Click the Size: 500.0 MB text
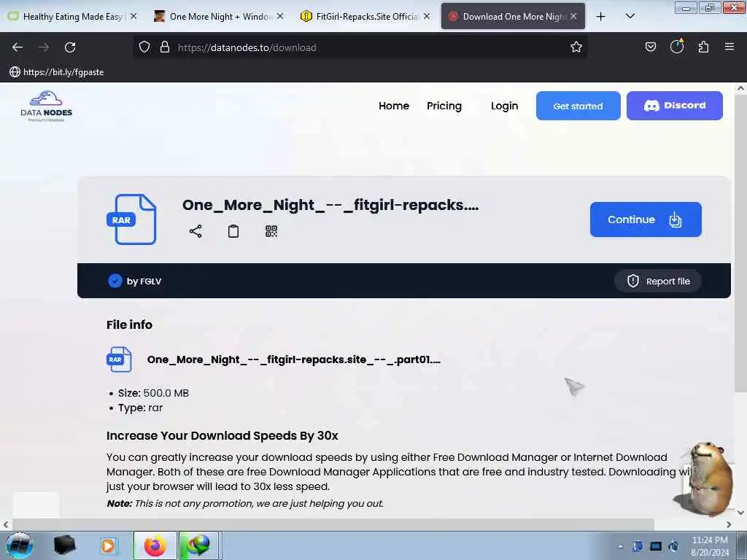 153,393
